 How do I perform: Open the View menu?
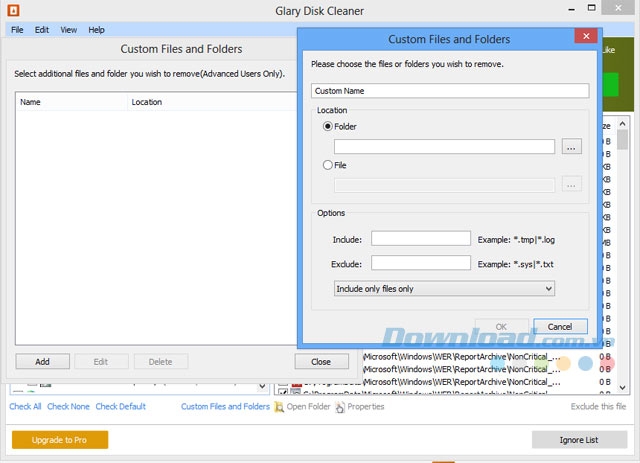[x=68, y=30]
